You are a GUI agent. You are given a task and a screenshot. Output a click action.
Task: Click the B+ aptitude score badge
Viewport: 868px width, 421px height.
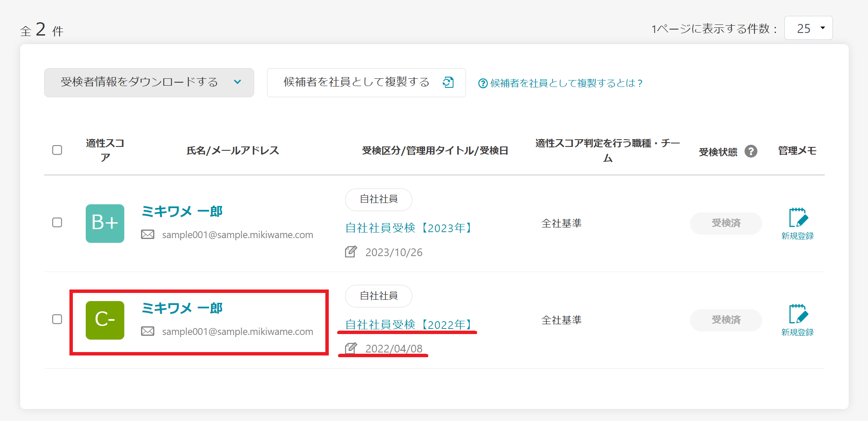click(x=105, y=223)
